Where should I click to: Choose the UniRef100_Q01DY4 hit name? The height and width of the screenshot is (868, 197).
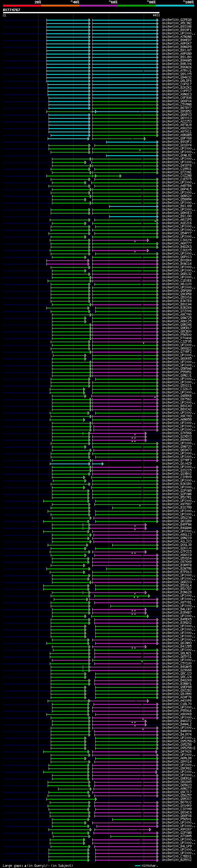(x=177, y=145)
